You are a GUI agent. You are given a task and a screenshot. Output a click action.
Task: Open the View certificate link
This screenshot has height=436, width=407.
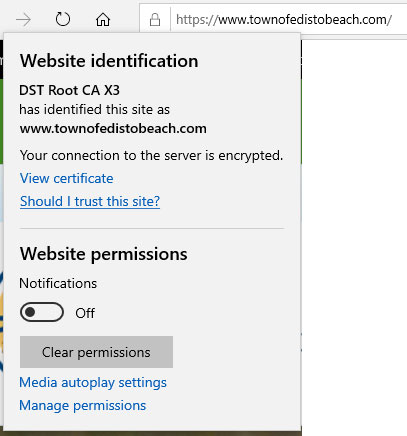67,178
